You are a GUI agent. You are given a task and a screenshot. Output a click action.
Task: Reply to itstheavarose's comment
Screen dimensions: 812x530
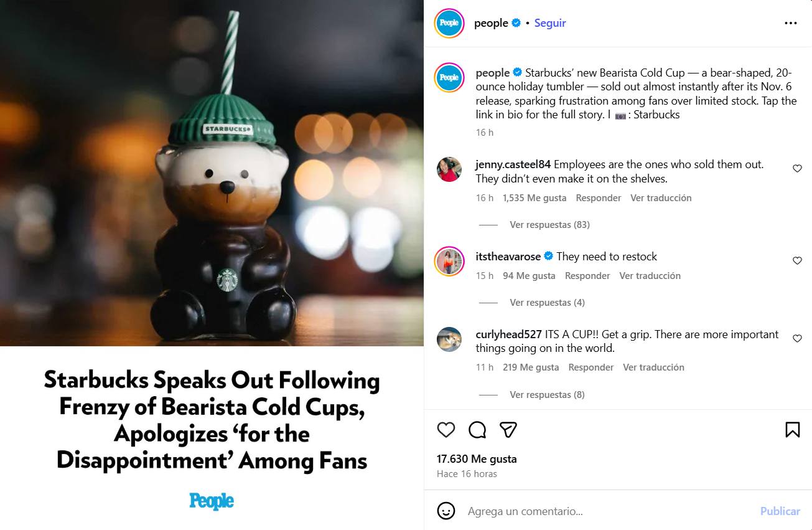pyautogui.click(x=587, y=276)
